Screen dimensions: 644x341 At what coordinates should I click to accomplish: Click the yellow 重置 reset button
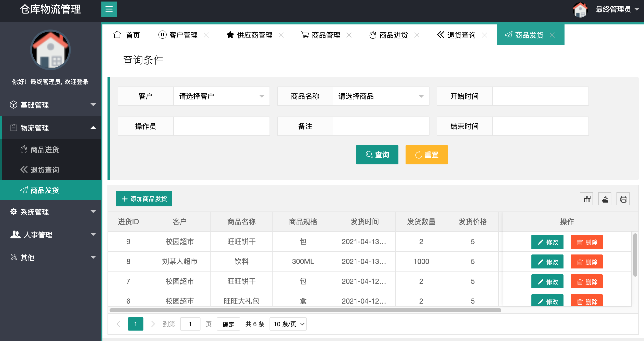(x=426, y=155)
